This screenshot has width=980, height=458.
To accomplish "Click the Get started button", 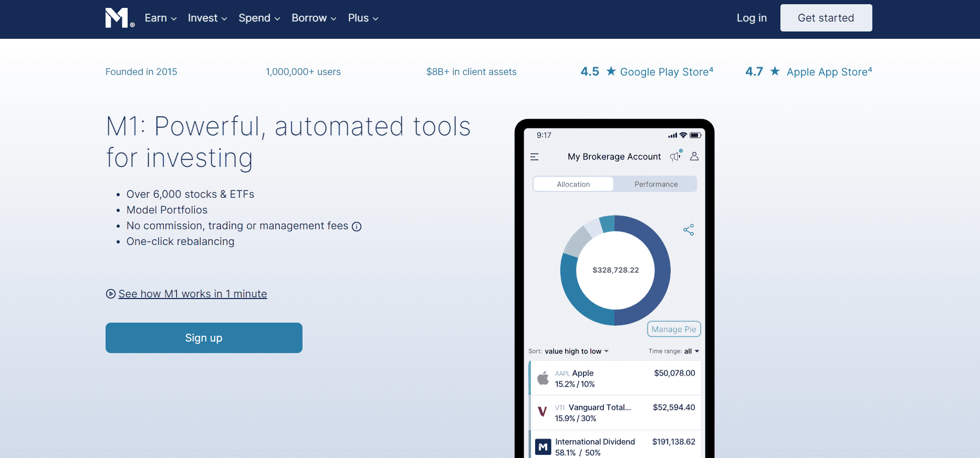I will tap(826, 18).
